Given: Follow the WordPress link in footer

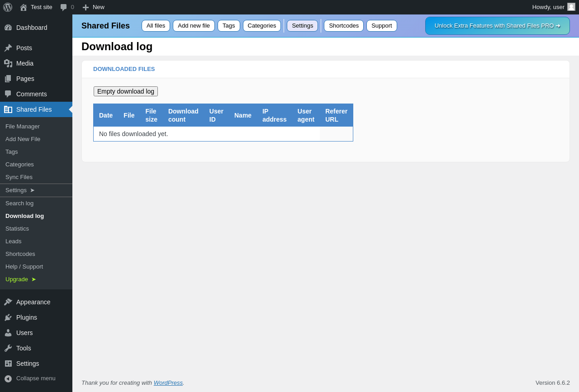Looking at the screenshot, I should [x=168, y=383].
